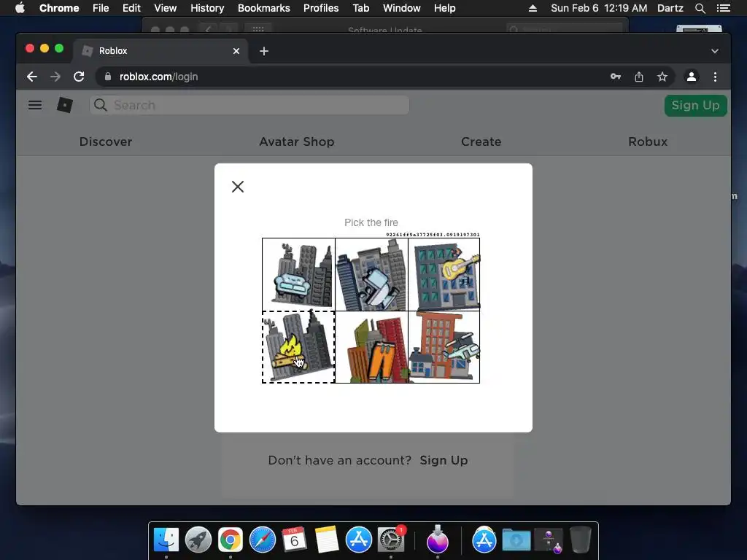Open Chrome from the Dock
This screenshot has width=747, height=560.
click(x=230, y=540)
